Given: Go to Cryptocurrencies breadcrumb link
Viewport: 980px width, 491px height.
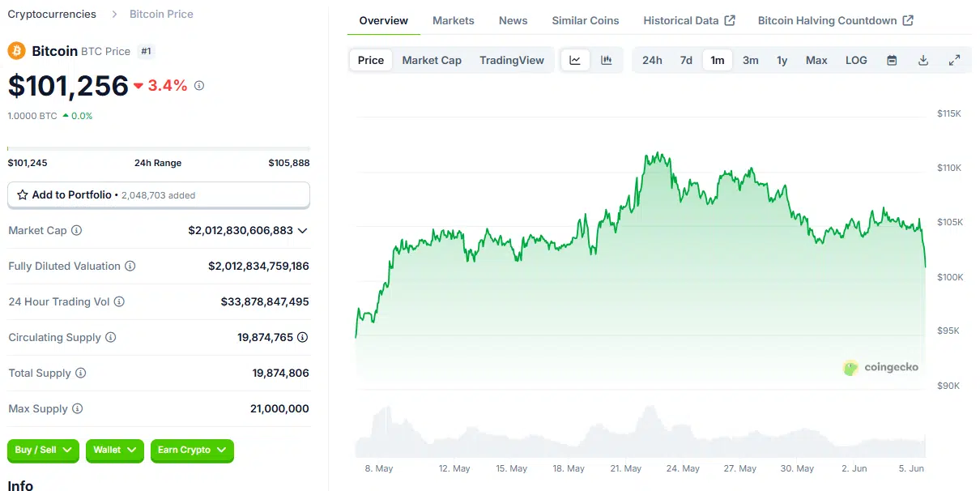Looking at the screenshot, I should 52,14.
